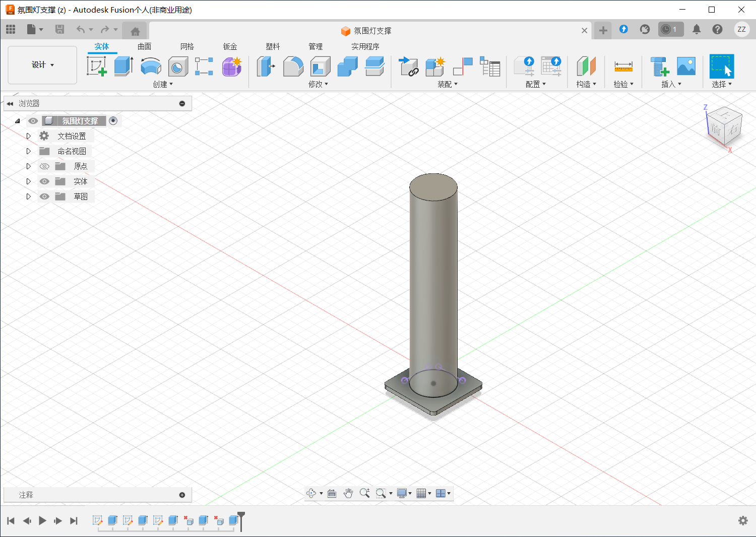The height and width of the screenshot is (537, 756).
Task: Toggle visibility of the 草图 folder
Action: (44, 196)
